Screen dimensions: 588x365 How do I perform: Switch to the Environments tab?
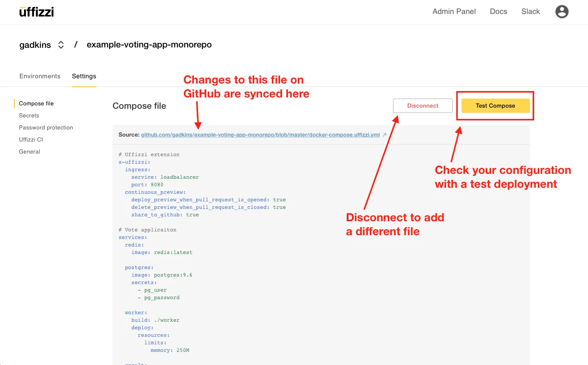click(x=40, y=76)
